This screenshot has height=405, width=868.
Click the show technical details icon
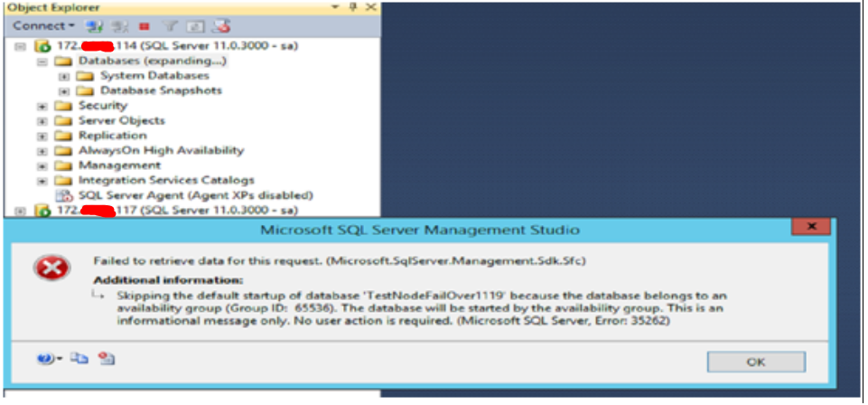[107, 359]
